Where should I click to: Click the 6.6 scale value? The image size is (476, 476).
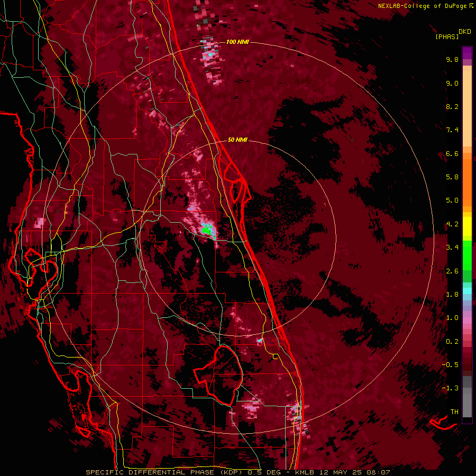[452, 153]
